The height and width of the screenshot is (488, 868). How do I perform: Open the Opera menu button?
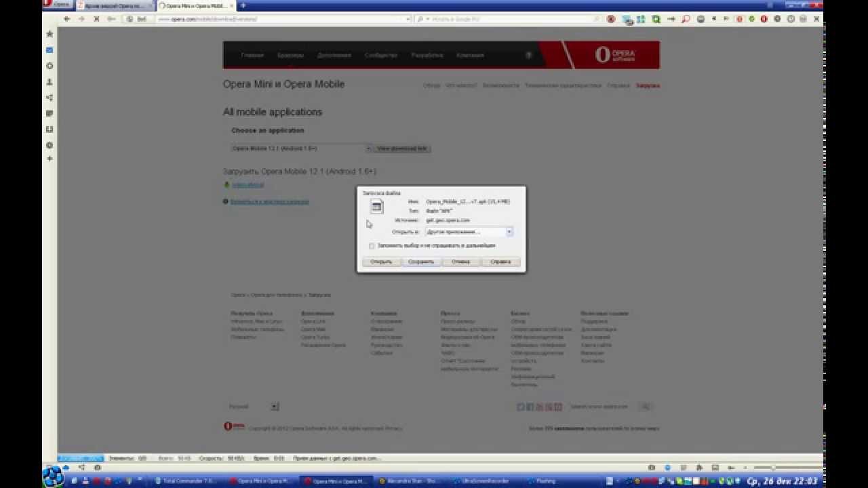(58, 5)
